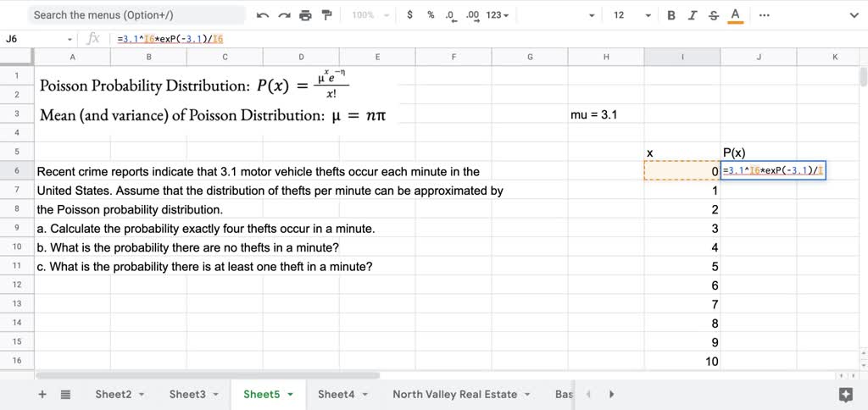
Task: Select column J header
Action: tap(759, 57)
